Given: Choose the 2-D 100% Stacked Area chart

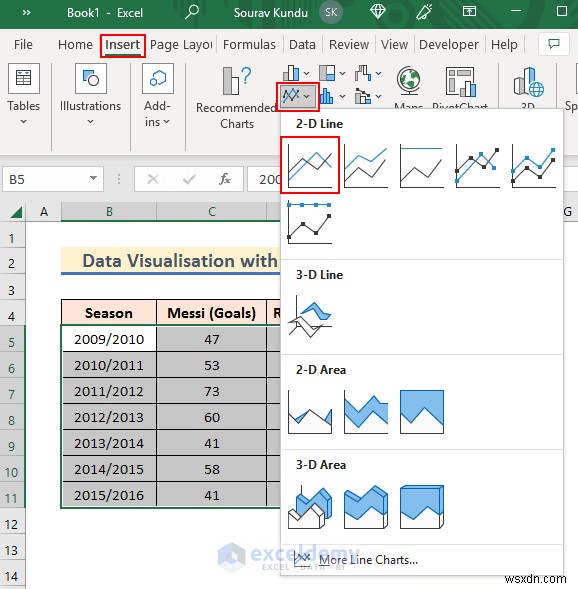Looking at the screenshot, I should 421,412.
